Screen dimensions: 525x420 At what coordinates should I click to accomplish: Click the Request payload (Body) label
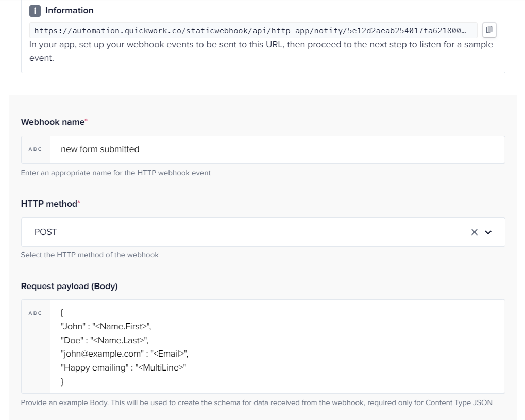tap(70, 286)
